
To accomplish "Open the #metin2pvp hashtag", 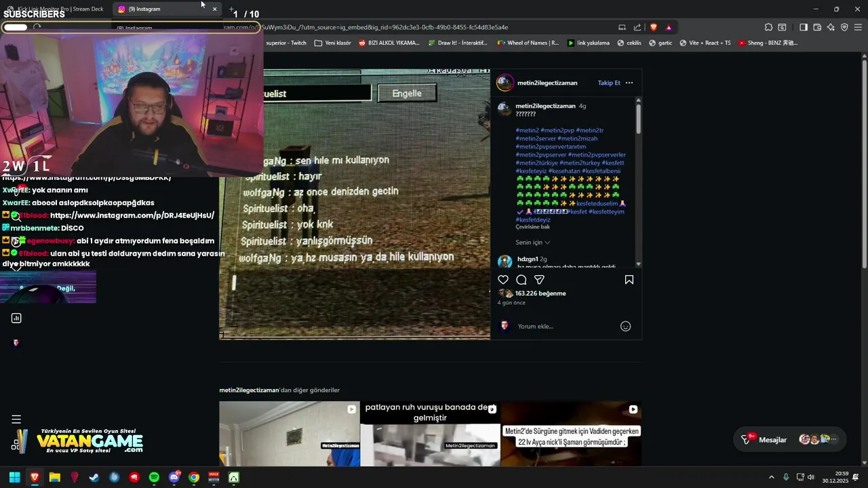I will [558, 130].
